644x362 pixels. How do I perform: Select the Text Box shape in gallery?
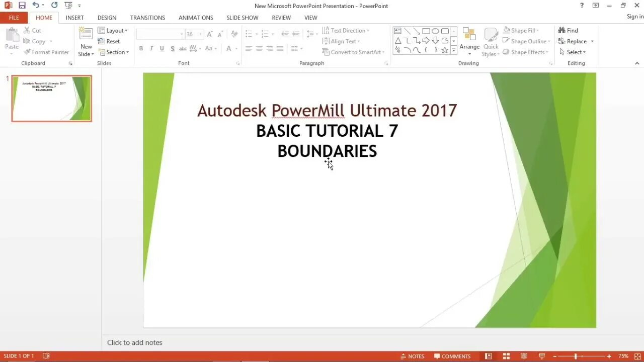click(397, 31)
